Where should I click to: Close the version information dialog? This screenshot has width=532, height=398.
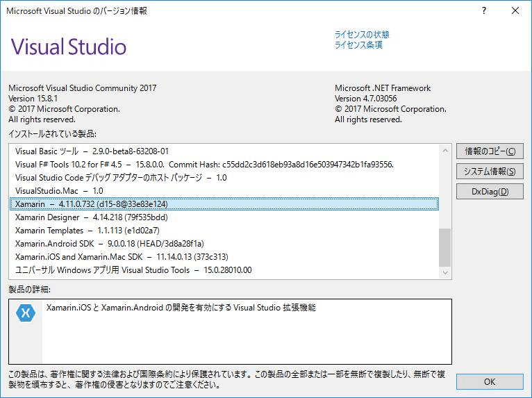tap(515, 11)
